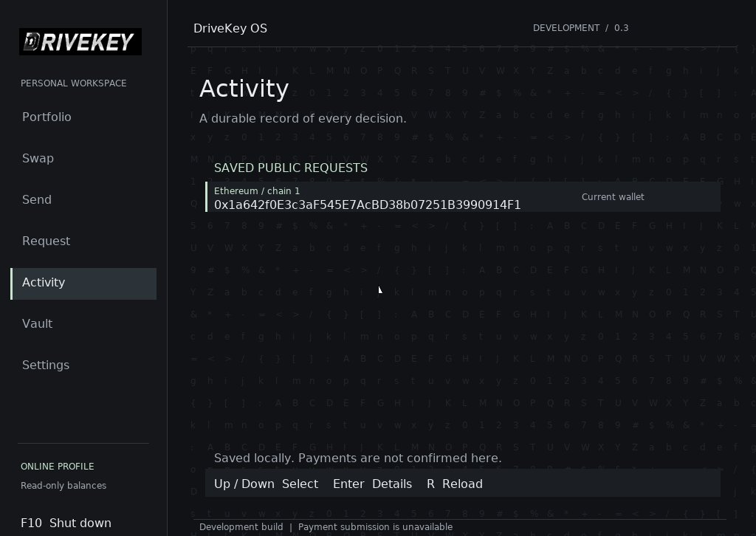Viewport: 756px width, 536px height.
Task: Click the Activity page heading
Action: [x=244, y=89]
